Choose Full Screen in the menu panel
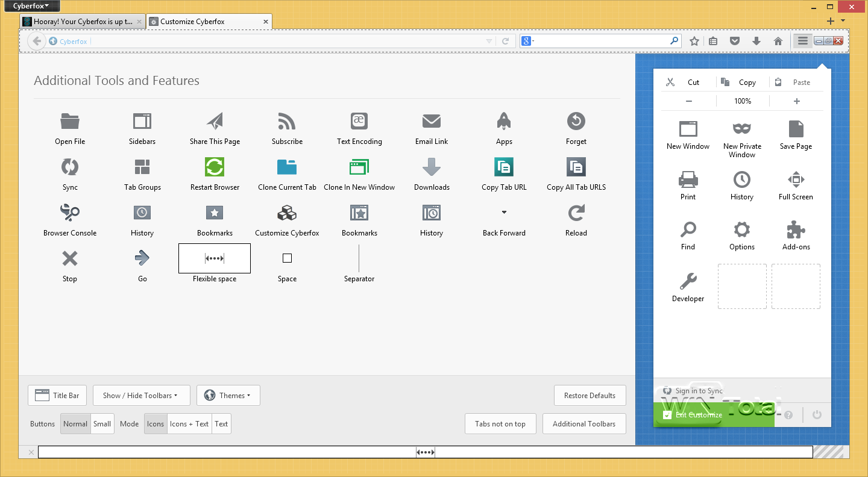This screenshot has width=868, height=477. (796, 186)
